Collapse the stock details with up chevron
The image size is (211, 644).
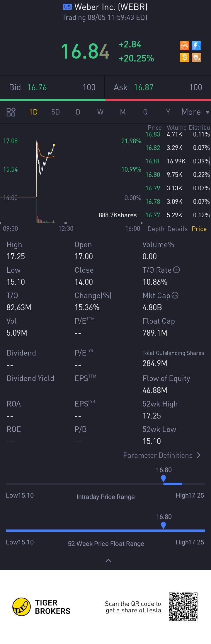pyautogui.click(x=108, y=561)
